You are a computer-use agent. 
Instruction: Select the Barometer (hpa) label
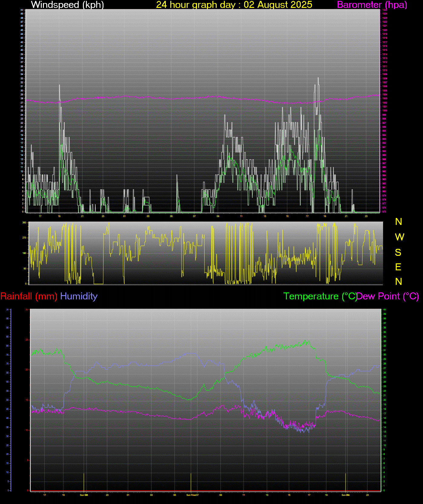coord(372,5)
